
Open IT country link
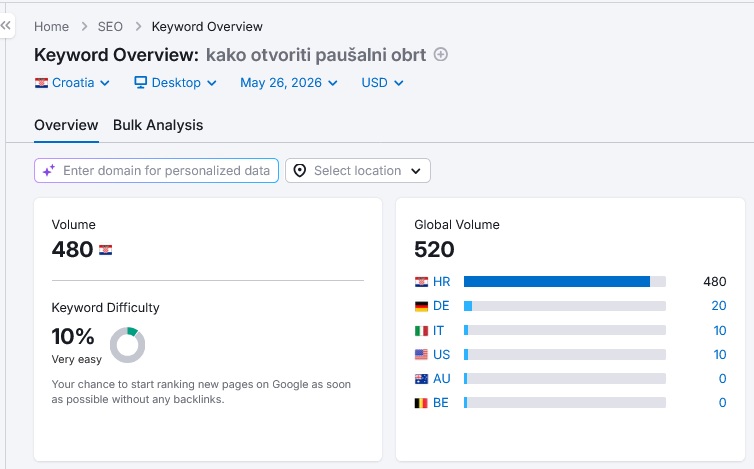[438, 330]
